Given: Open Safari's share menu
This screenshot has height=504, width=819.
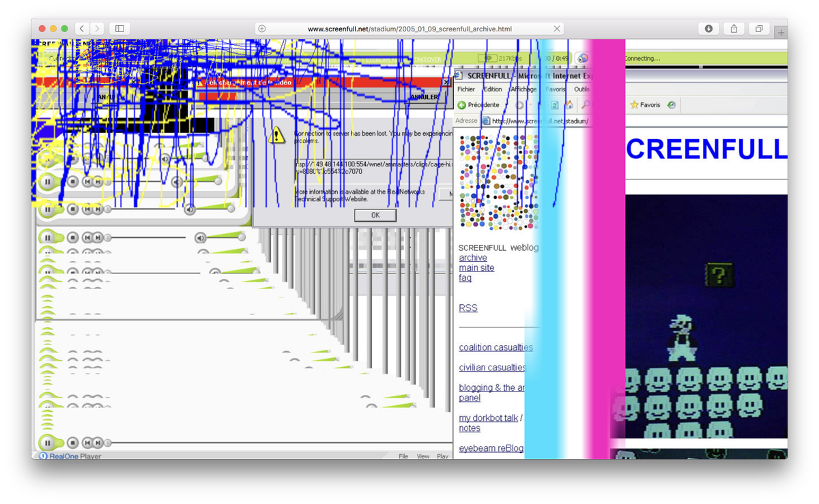Looking at the screenshot, I should (734, 29).
